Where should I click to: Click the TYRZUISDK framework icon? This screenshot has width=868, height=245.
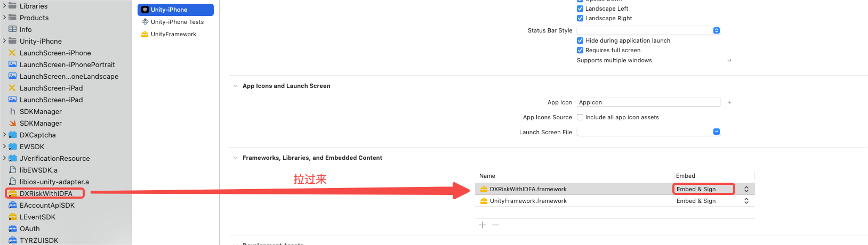13,240
